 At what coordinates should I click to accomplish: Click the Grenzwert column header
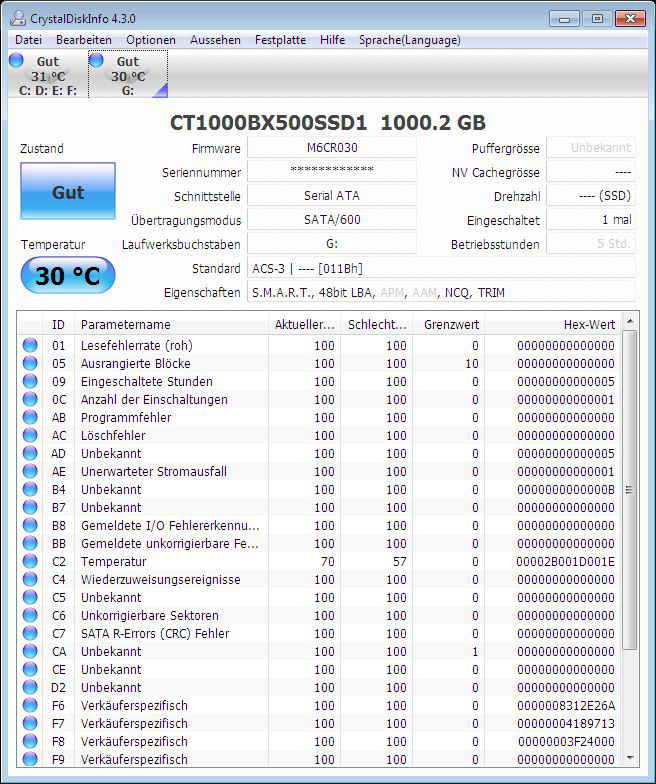449,324
